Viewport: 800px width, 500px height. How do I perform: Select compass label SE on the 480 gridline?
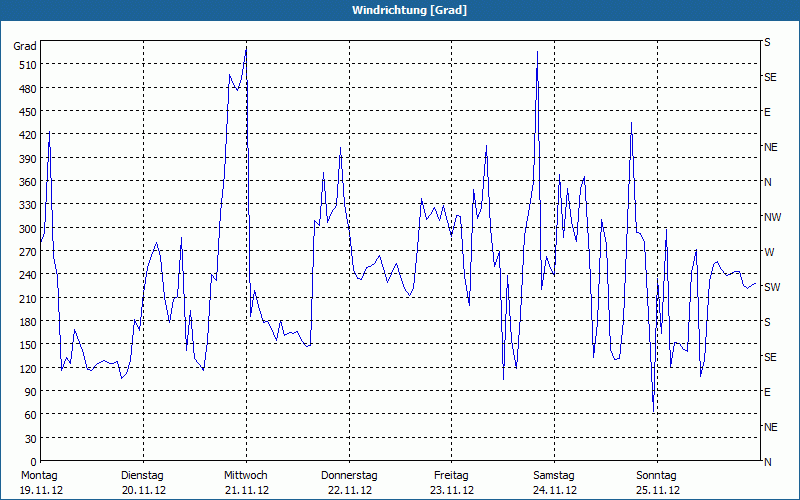[x=770, y=77]
